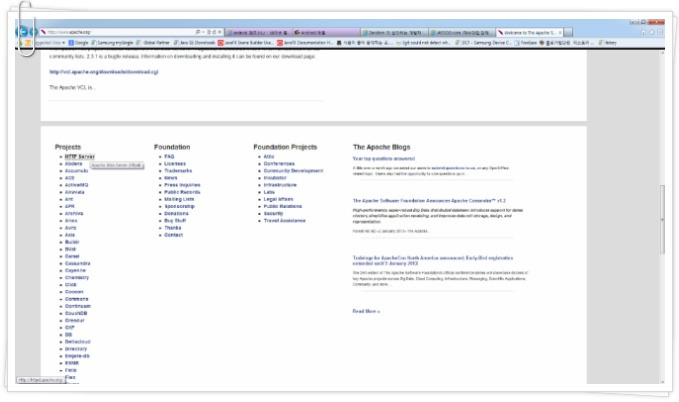
Task: Open the Tools gear icon
Action: coord(660,32)
